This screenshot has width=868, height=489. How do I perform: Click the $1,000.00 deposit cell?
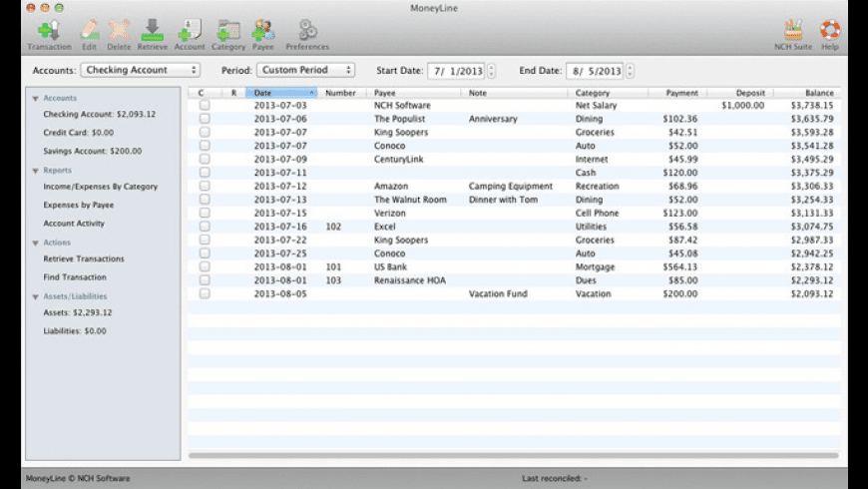[743, 105]
